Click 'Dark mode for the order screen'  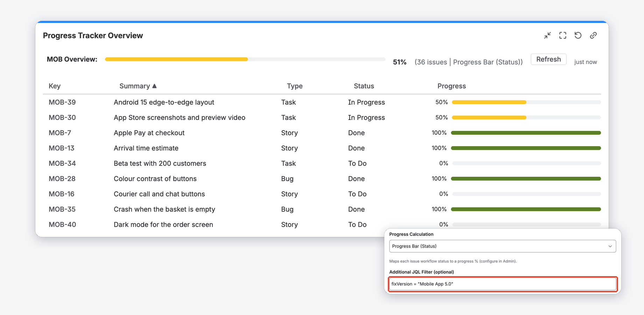pos(163,225)
